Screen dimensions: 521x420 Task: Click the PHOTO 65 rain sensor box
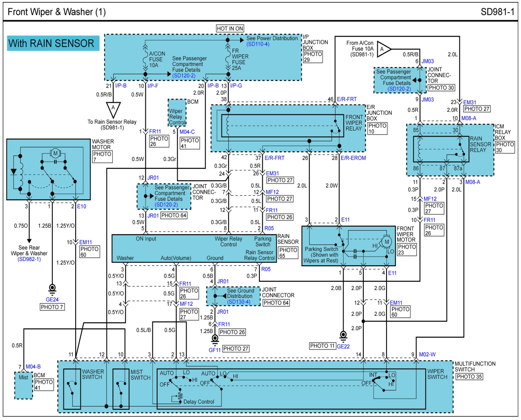[288, 253]
